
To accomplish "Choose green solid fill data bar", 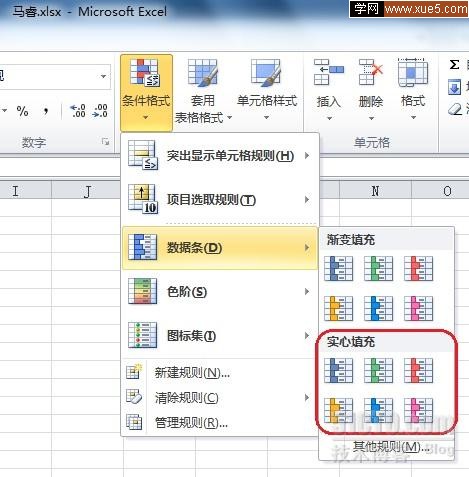I will [378, 370].
